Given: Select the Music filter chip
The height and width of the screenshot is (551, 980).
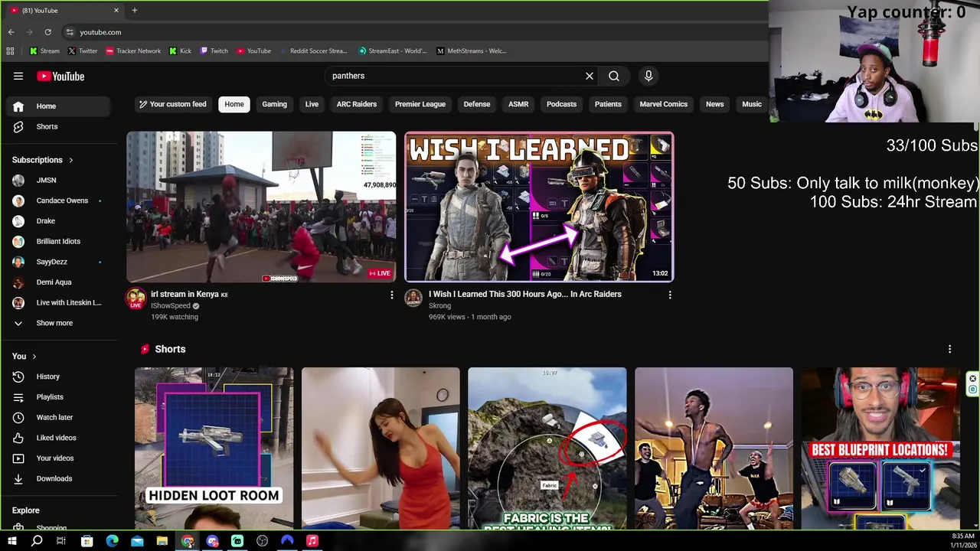Looking at the screenshot, I should 752,104.
